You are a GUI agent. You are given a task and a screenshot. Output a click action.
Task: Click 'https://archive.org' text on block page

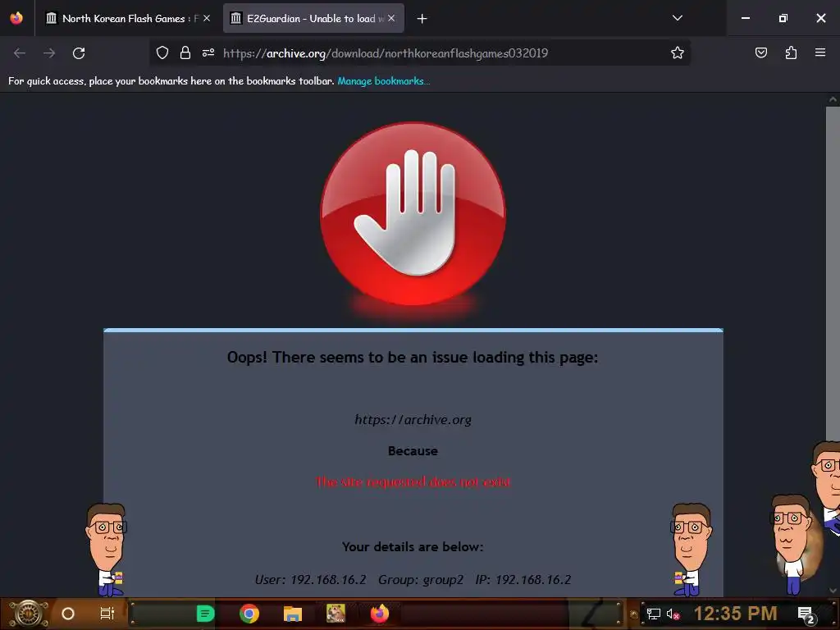point(413,419)
